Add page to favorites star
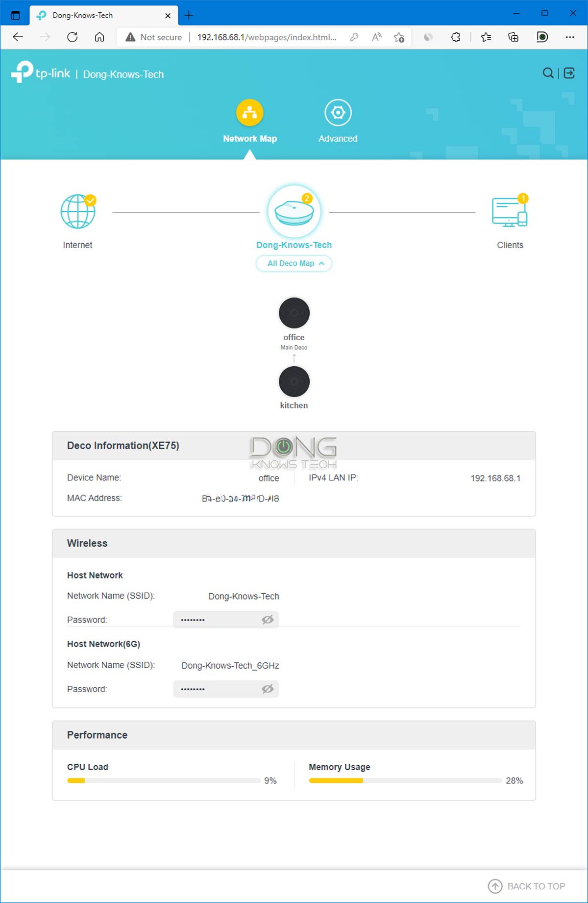This screenshot has width=588, height=903. point(399,37)
